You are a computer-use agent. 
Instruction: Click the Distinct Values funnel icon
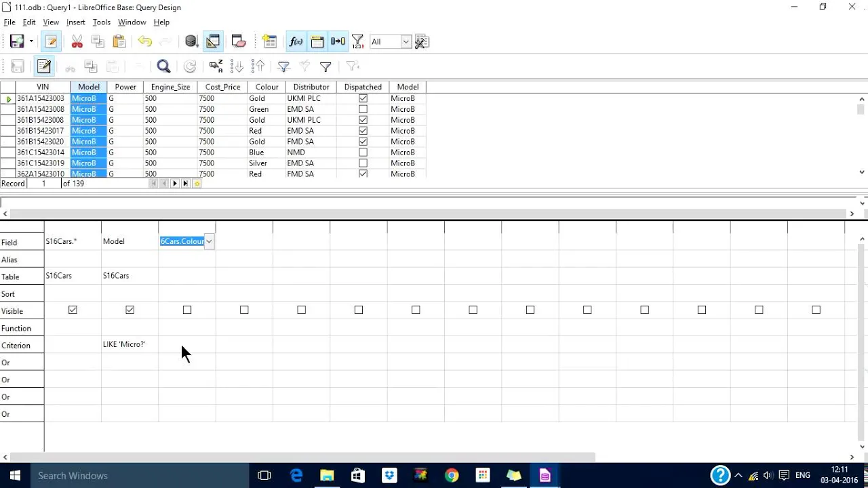point(357,41)
